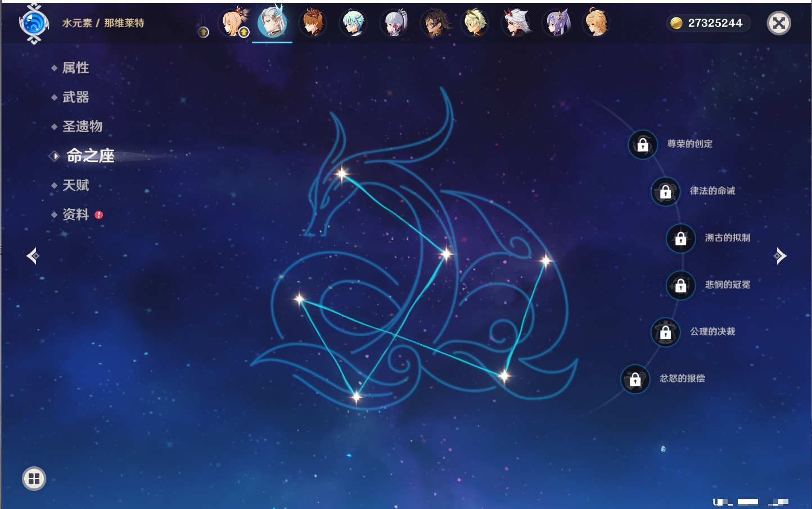Open the 悲悯的冠冕 constellation lock
The width and height of the screenshot is (812, 509).
pos(680,285)
